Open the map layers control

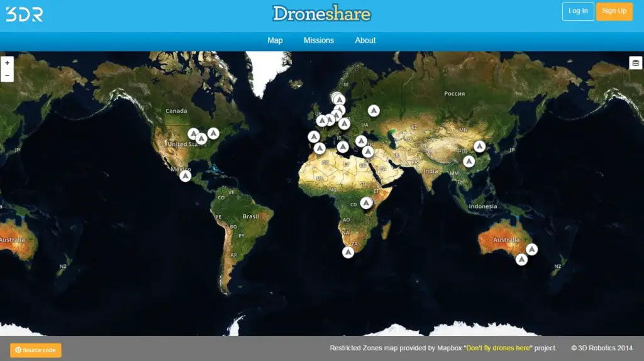(x=635, y=63)
